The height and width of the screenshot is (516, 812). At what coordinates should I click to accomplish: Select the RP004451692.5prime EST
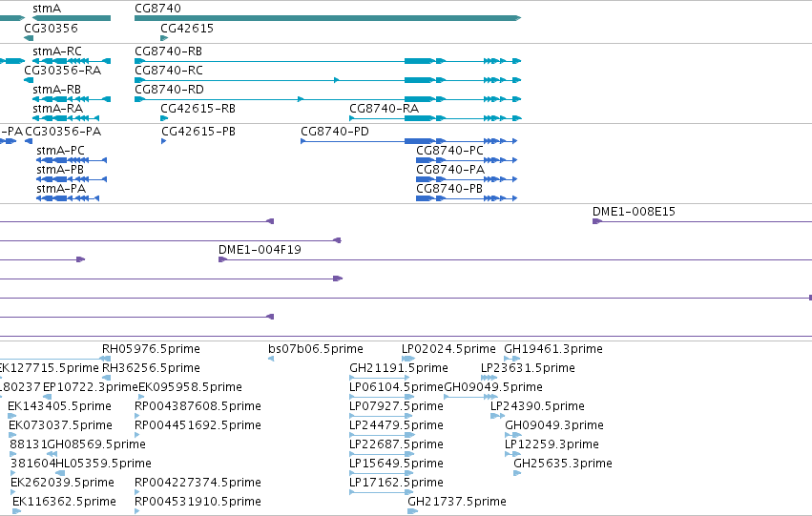point(137,435)
